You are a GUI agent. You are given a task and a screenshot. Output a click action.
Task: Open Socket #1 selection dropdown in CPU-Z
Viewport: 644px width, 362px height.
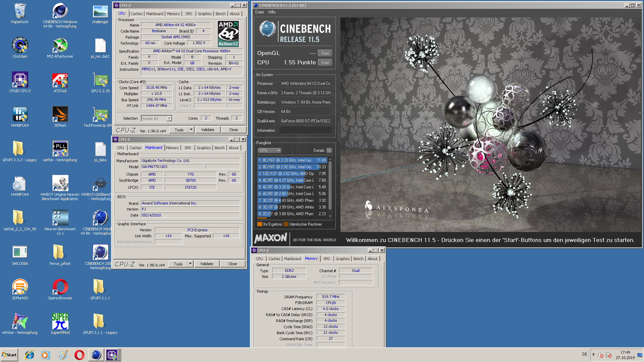point(169,118)
